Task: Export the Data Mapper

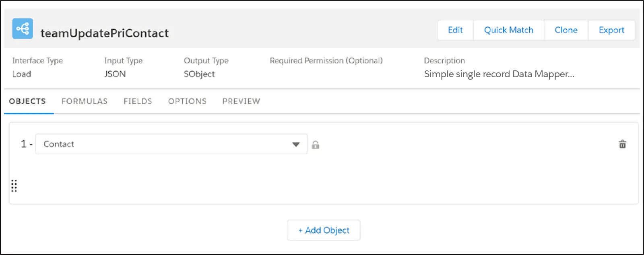Action: pyautogui.click(x=611, y=30)
